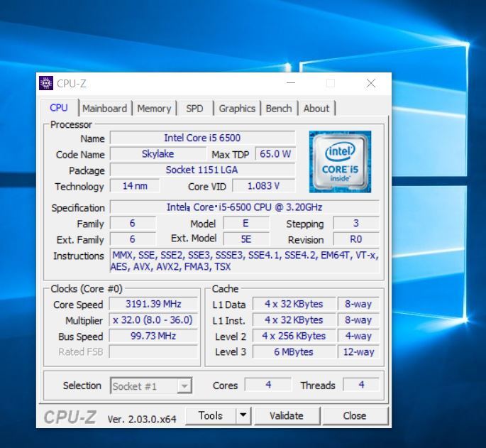Viewport: 486px width, 448px height.
Task: Click the Package value Socket 1151 LGA
Action: (202, 170)
